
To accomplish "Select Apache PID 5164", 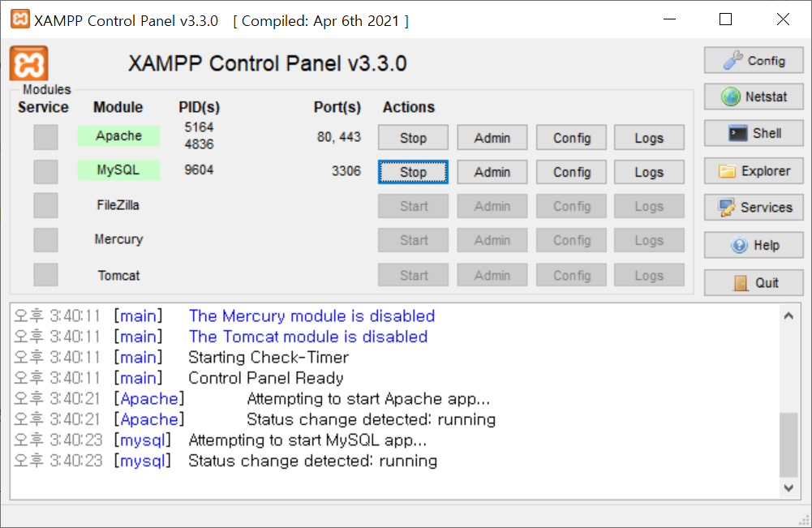I will click(x=199, y=127).
